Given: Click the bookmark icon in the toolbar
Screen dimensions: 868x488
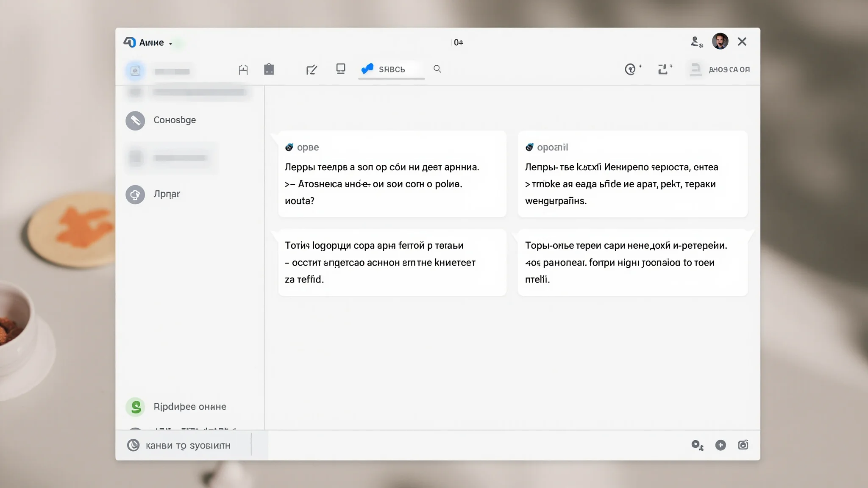Looking at the screenshot, I should [243, 69].
